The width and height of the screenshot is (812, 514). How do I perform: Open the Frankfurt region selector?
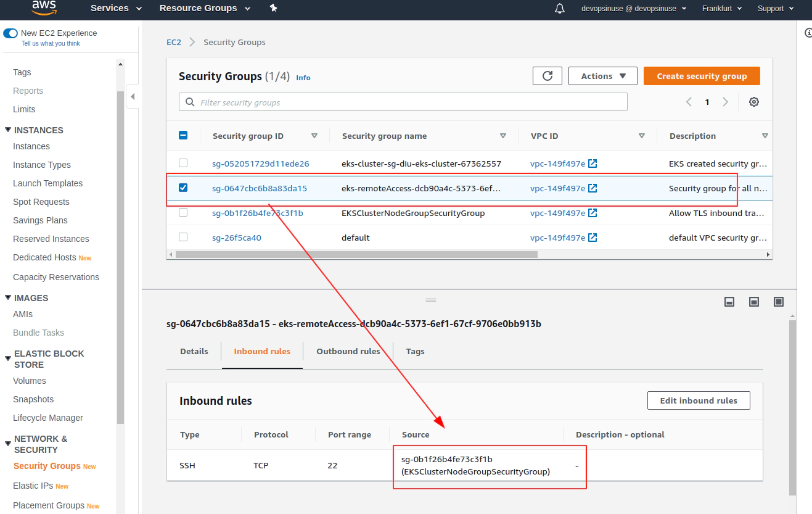click(721, 9)
